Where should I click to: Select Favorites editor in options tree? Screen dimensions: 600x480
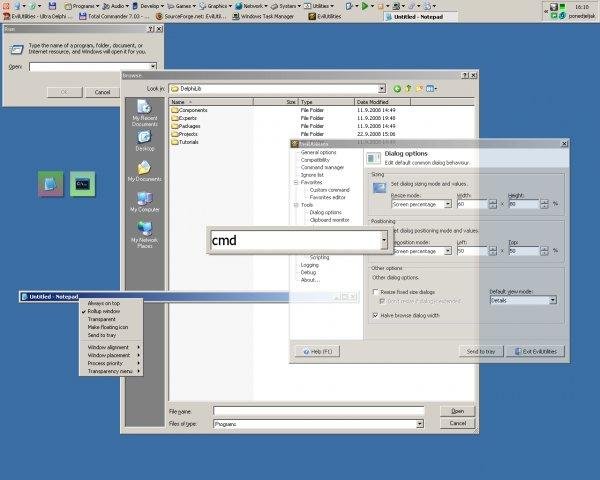[328, 198]
